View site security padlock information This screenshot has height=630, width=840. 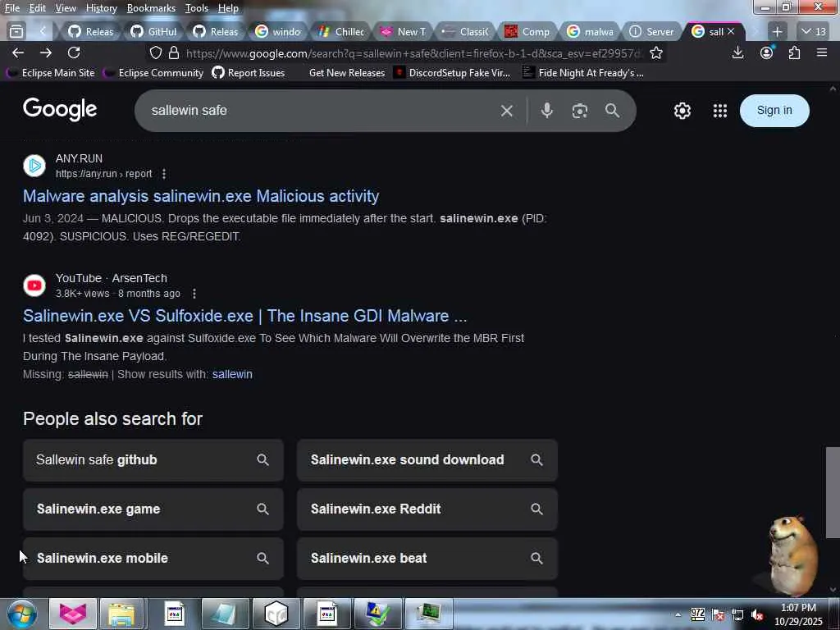pyautogui.click(x=174, y=53)
